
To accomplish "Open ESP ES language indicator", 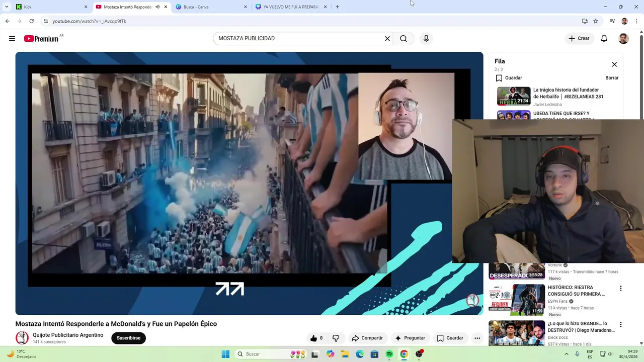I will tap(590, 354).
